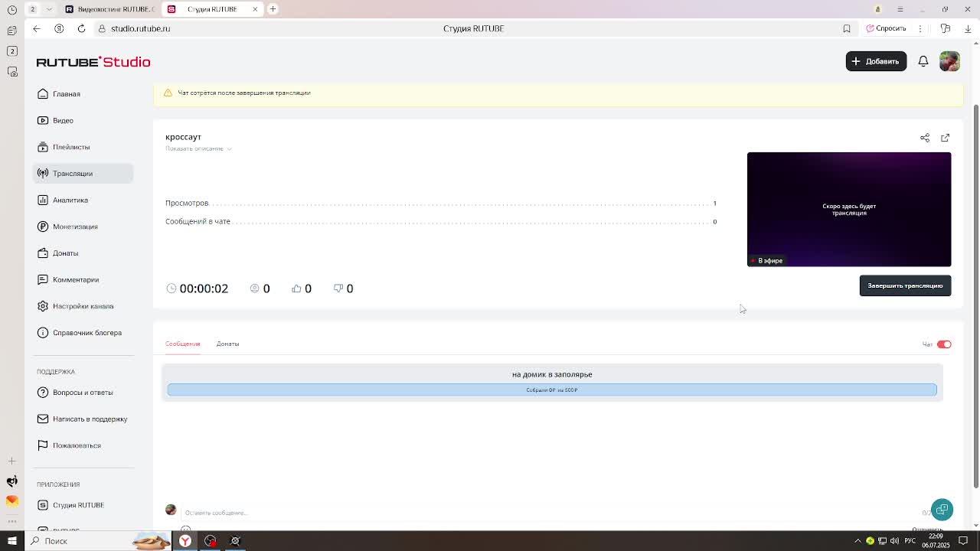980x551 pixels.
Task: Click the chat message input field
Action: coord(551,513)
